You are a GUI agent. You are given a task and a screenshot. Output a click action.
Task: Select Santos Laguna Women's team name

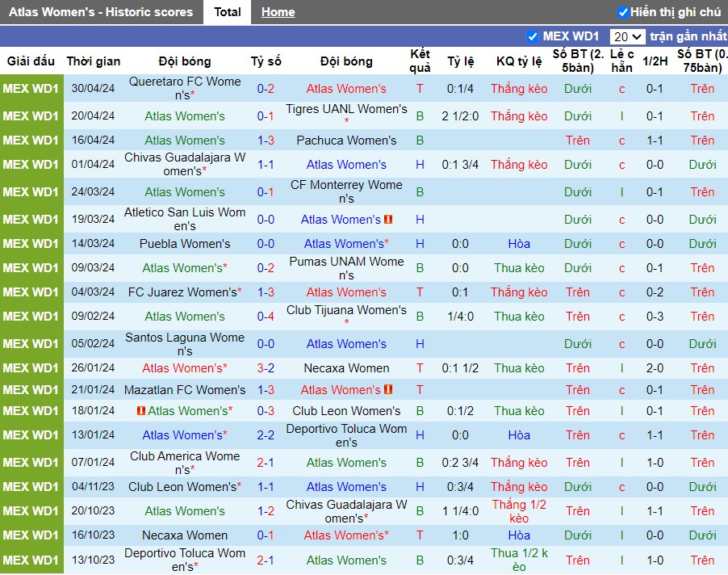point(185,344)
